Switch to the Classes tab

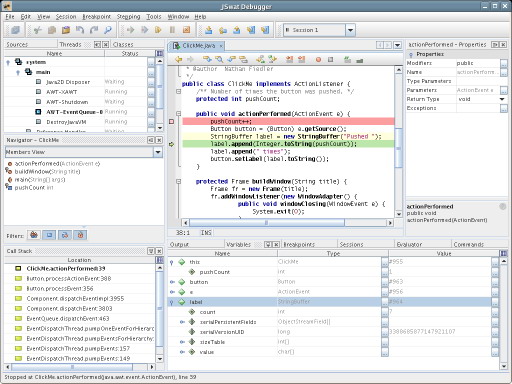pyautogui.click(x=123, y=44)
